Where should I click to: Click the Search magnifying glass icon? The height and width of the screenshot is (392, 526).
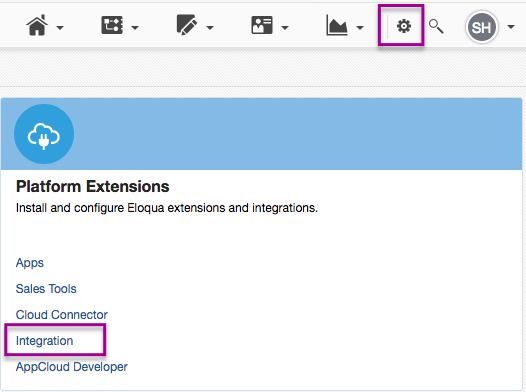(436, 26)
